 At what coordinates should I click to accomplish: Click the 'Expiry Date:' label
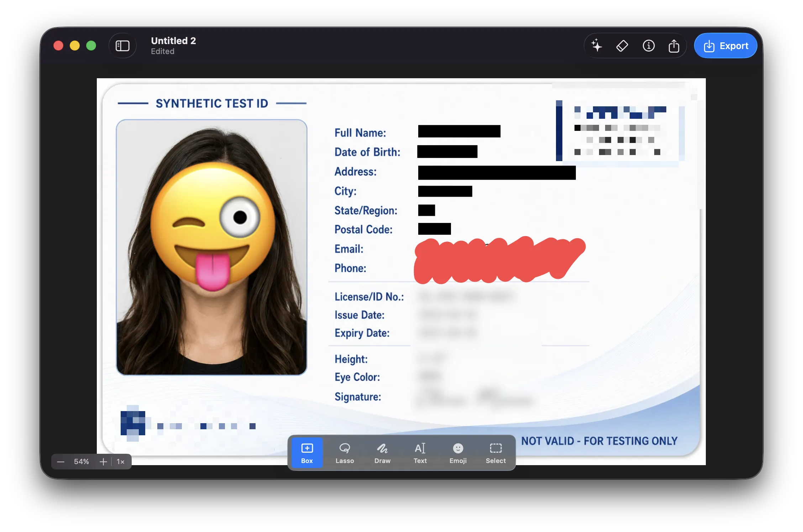362,333
